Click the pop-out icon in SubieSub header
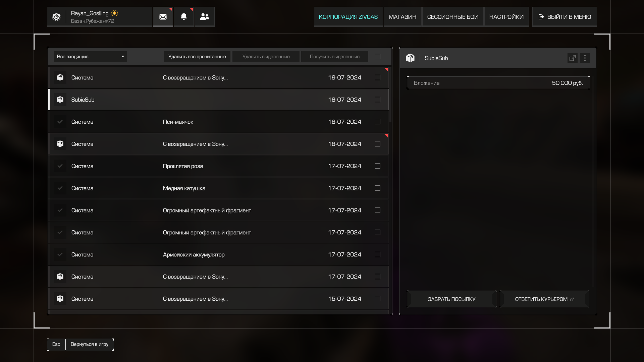 coord(572,58)
